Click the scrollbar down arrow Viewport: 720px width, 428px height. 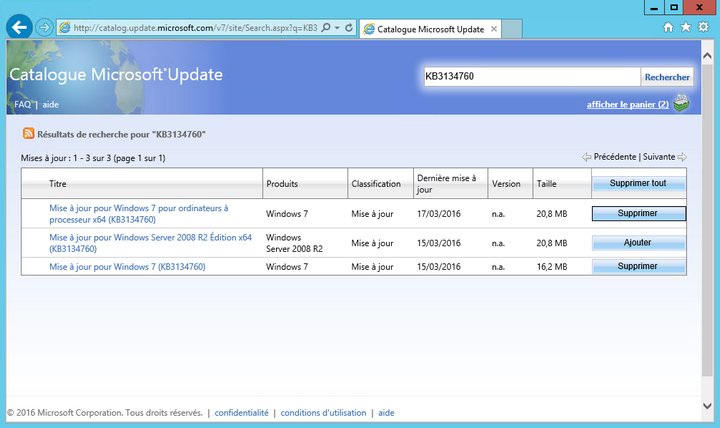pos(708,406)
